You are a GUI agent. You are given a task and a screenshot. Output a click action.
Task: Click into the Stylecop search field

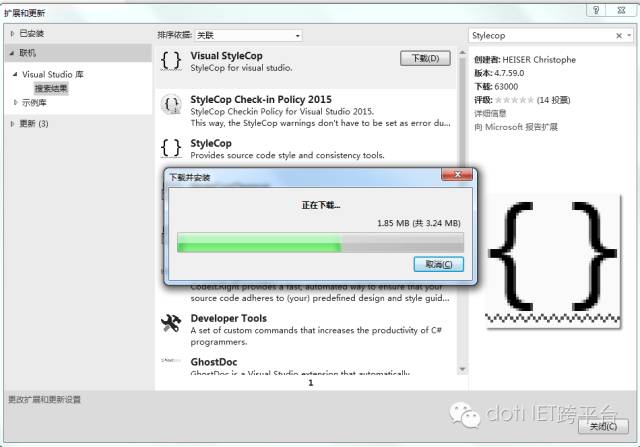541,36
